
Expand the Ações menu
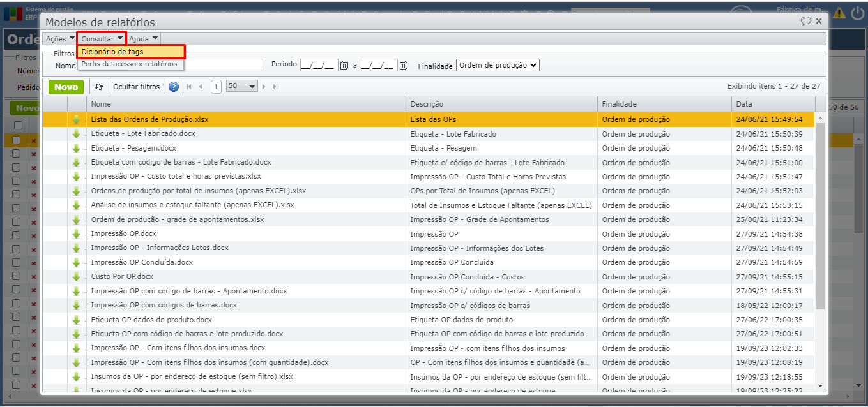(x=59, y=39)
